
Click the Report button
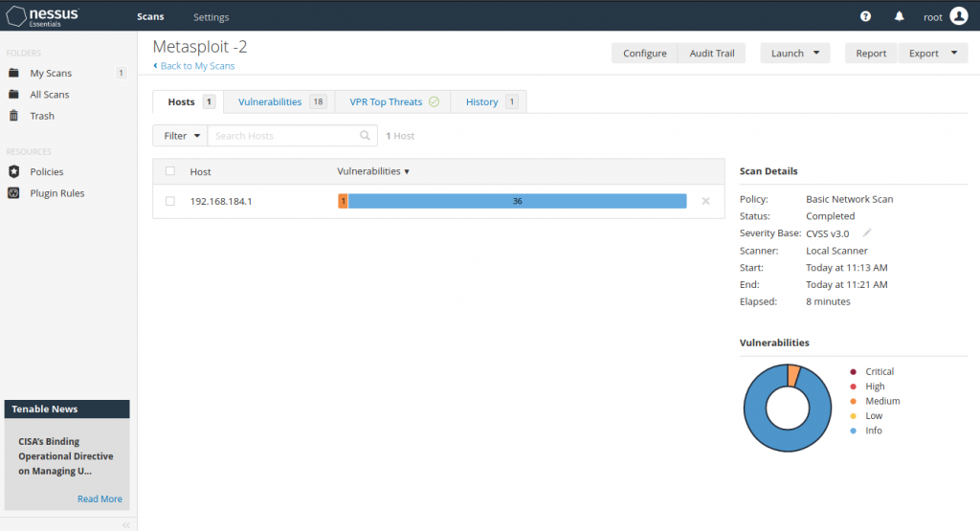871,54
